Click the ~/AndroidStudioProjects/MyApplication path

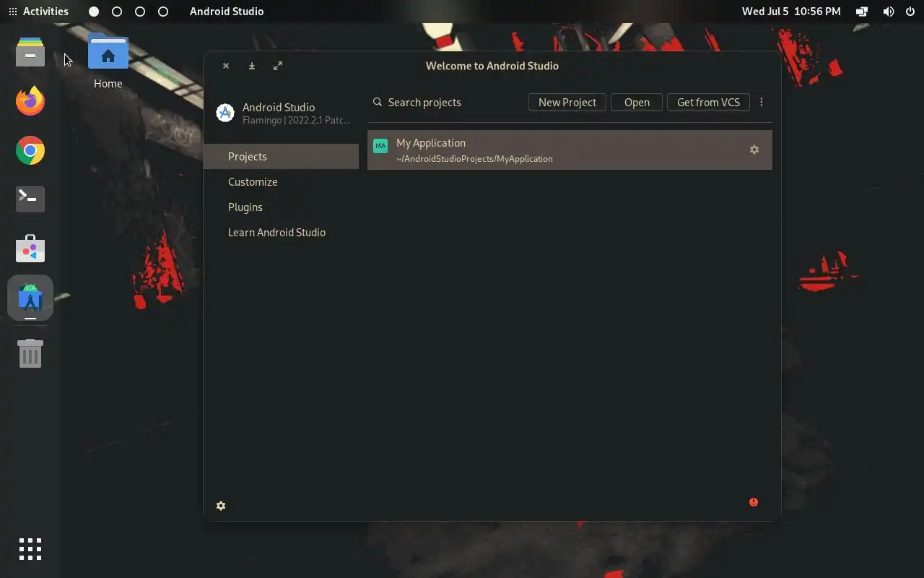point(474,158)
